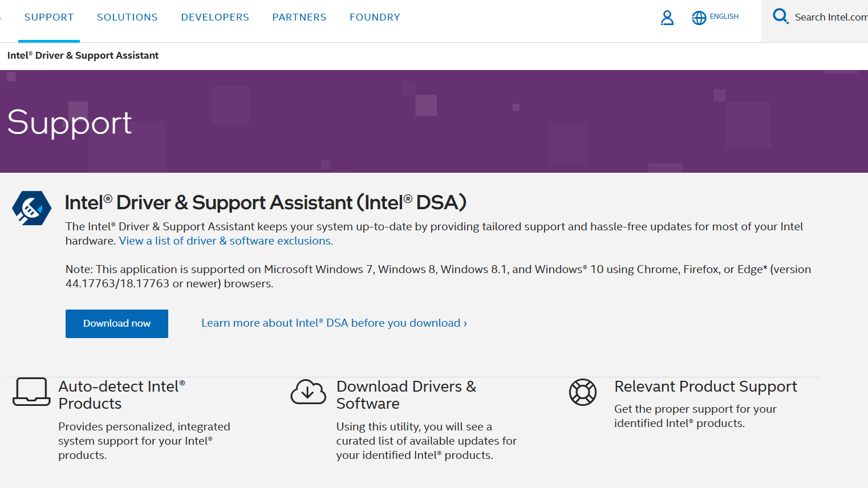The height and width of the screenshot is (488, 868).
Task: Open the DEVELOPERS menu
Action: 215,17
